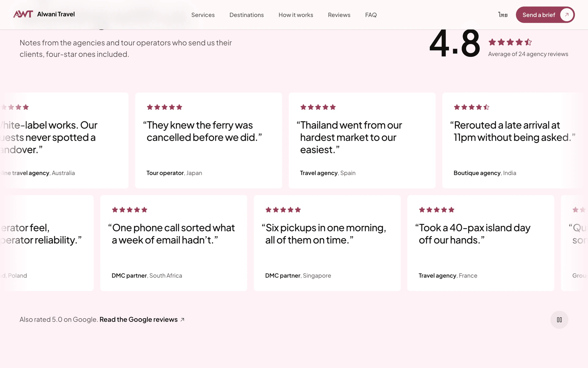Click 'travel agency, Australia' attribution
This screenshot has width=588, height=368.
38,173
